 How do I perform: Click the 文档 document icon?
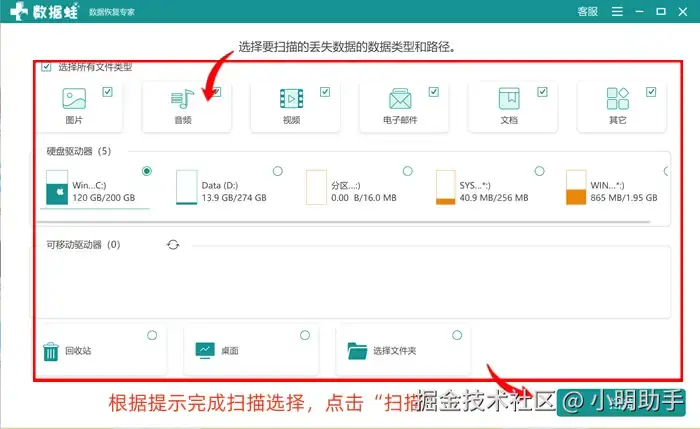[509, 99]
